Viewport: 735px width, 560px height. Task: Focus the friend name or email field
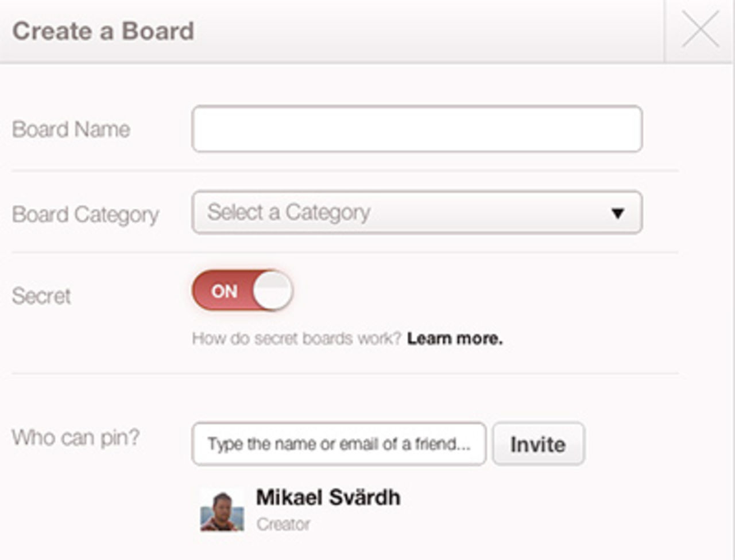pyautogui.click(x=339, y=444)
